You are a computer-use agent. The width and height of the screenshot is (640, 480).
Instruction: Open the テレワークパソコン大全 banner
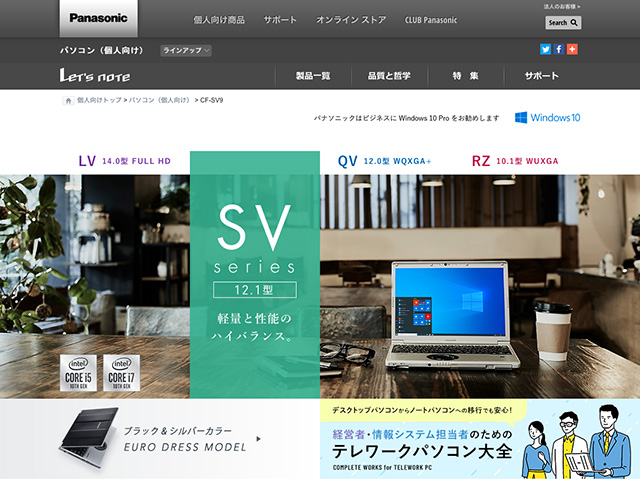pyautogui.click(x=480, y=439)
